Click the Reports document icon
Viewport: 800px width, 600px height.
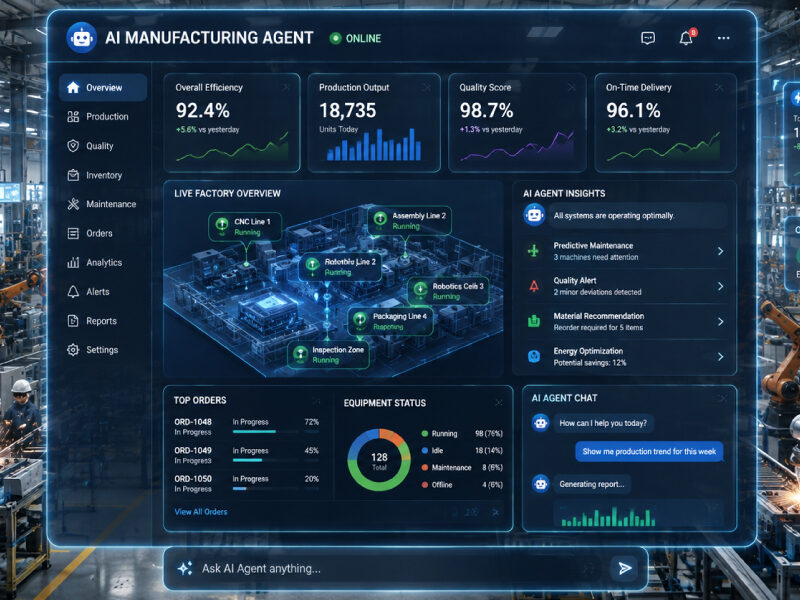pyautogui.click(x=73, y=321)
